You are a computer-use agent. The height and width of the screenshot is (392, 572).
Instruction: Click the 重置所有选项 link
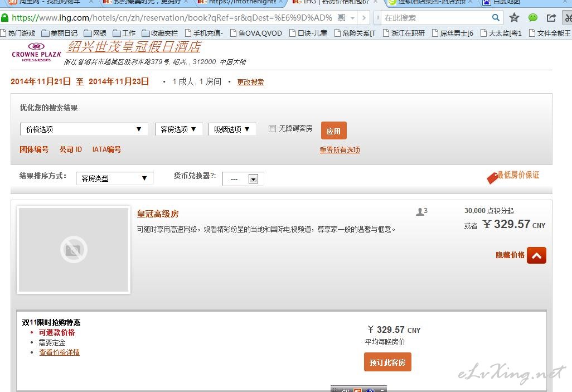340,149
